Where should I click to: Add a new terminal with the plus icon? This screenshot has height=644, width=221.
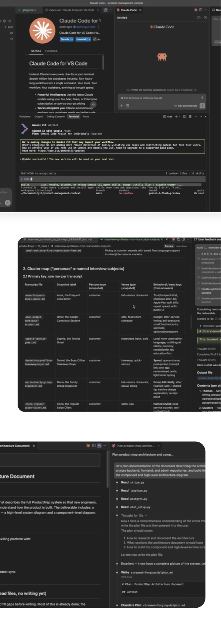pyautogui.click(x=176, y=117)
